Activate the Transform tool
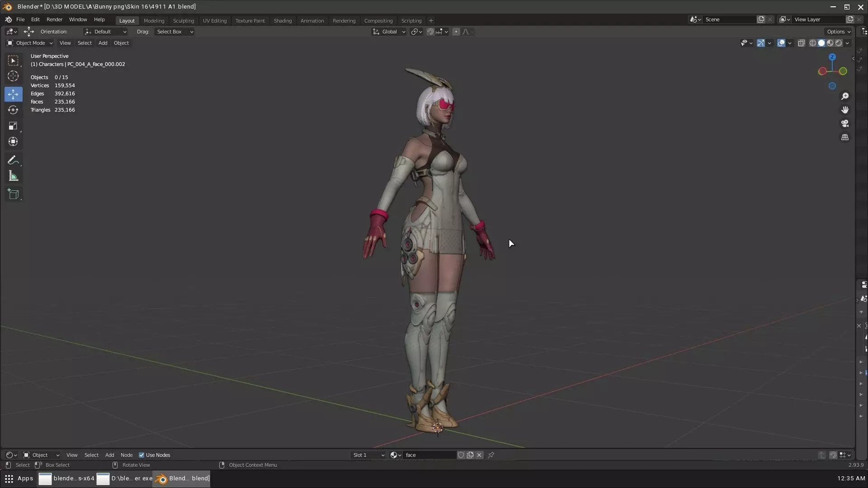 13,141
